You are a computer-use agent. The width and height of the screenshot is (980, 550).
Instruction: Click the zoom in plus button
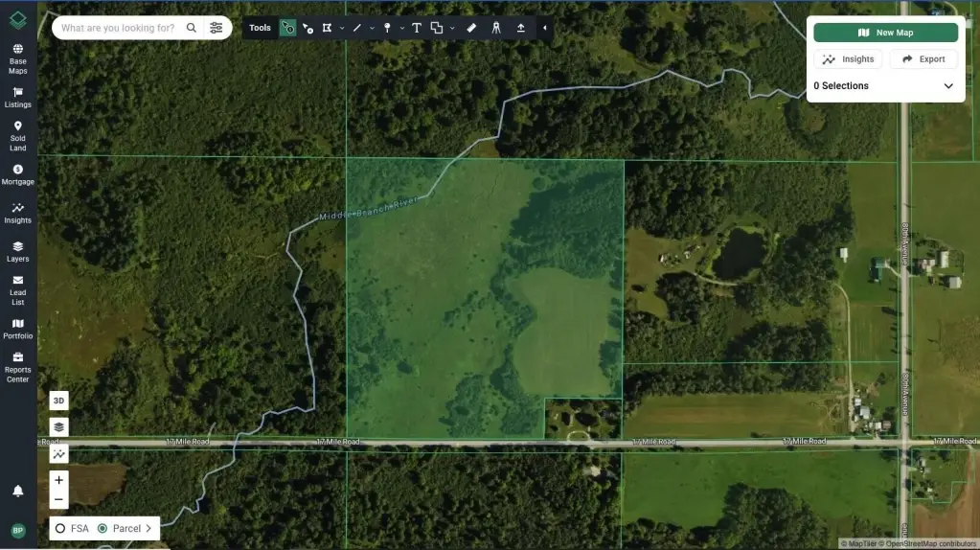click(59, 480)
